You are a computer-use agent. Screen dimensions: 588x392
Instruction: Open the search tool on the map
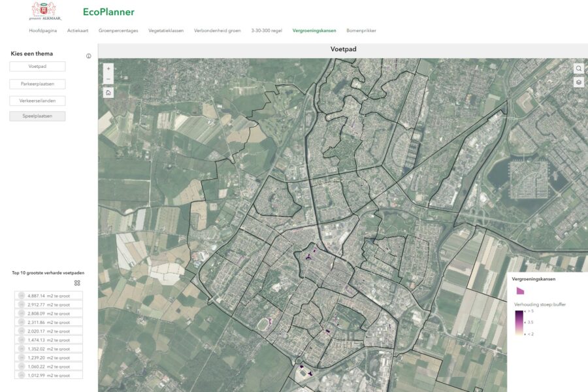578,68
